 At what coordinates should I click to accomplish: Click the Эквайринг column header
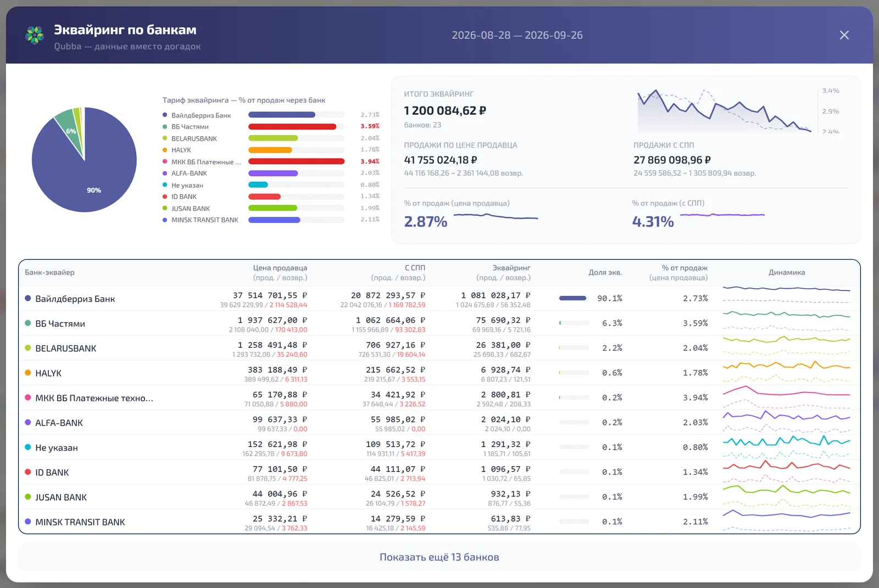click(504, 272)
